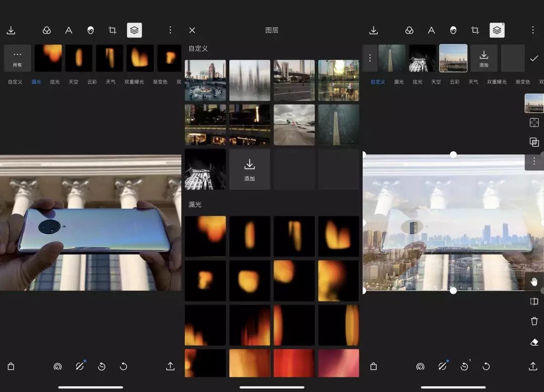This screenshot has height=392, width=544.
Task: Open blend mode overlapping-squares icon
Action: (534, 142)
